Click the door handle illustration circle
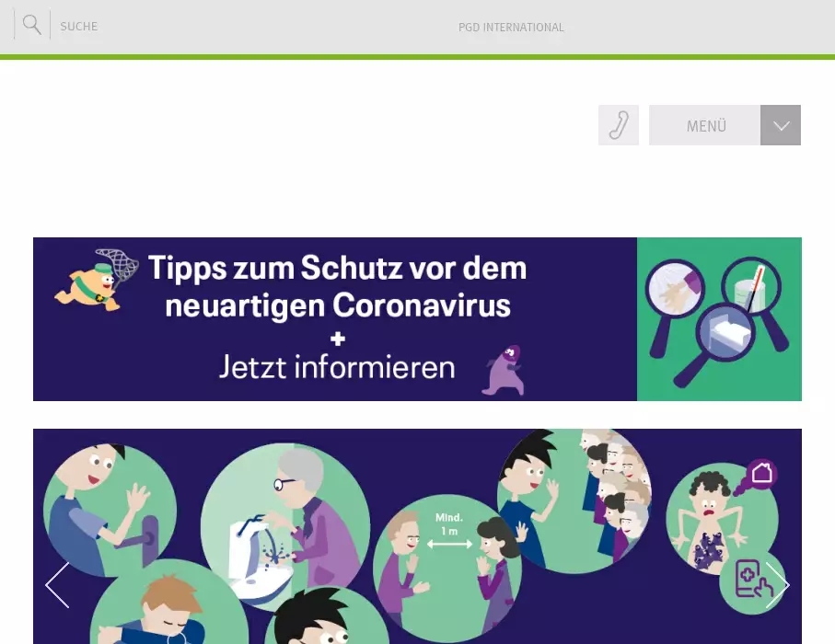Viewport: 835px width, 644px height. (x=110, y=510)
